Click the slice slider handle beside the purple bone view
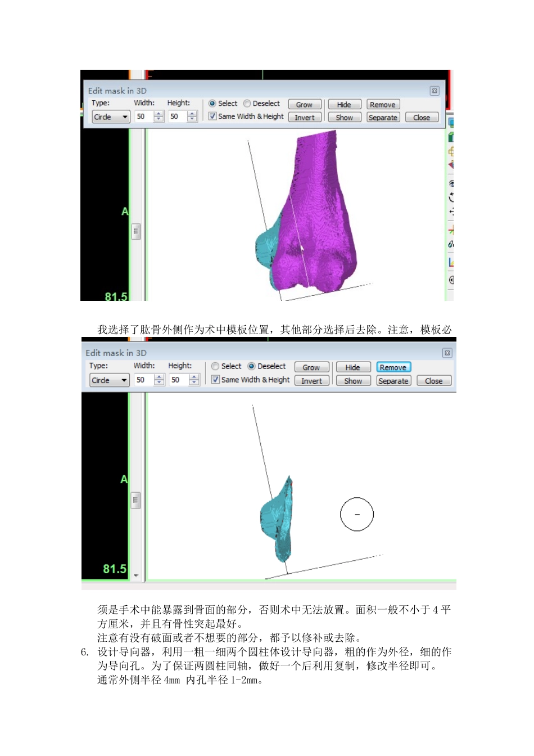This screenshot has width=534, height=756. coord(136,231)
